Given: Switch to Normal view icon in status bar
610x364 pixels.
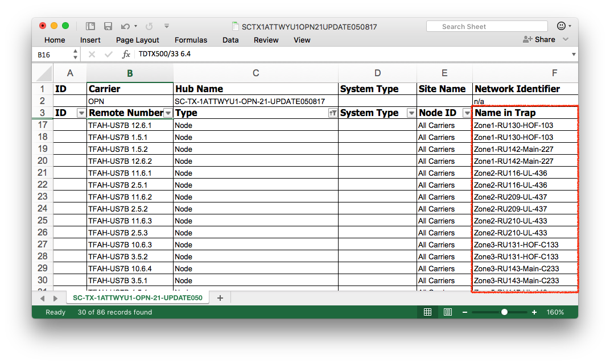Looking at the screenshot, I should click(x=428, y=312).
